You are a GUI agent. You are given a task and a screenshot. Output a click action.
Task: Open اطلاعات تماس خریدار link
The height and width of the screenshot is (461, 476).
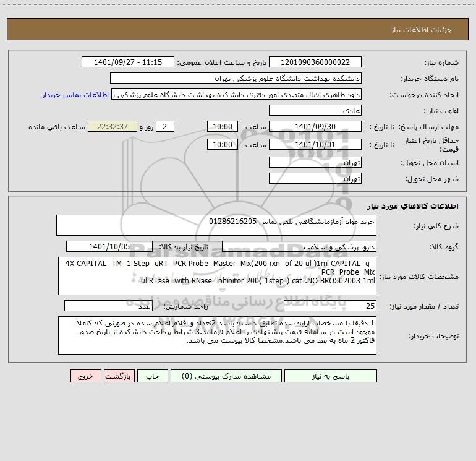(x=75, y=95)
